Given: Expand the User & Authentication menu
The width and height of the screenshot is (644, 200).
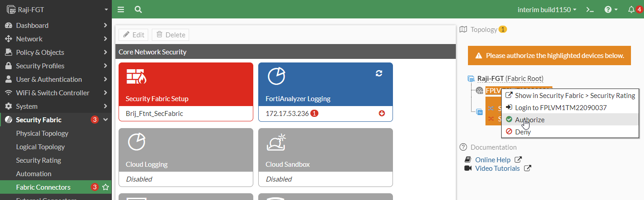Looking at the screenshot, I should point(56,79).
